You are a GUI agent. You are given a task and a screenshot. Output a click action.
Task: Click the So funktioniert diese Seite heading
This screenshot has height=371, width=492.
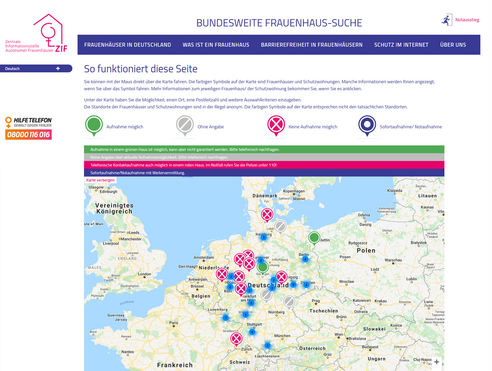point(141,69)
